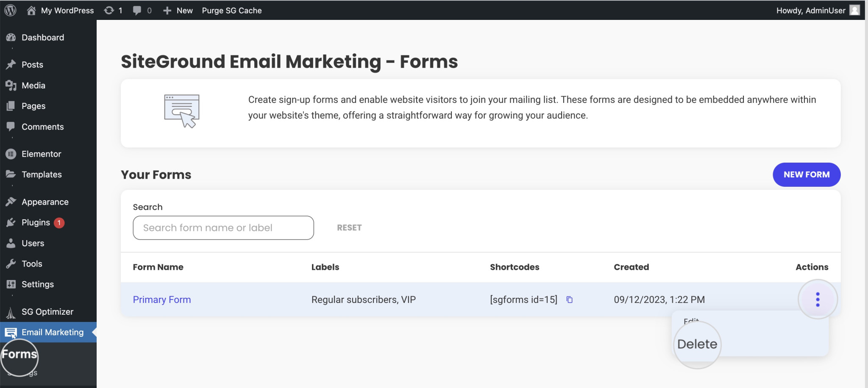Click the Tools wrench icon
This screenshot has height=388, width=868.
[x=11, y=264]
